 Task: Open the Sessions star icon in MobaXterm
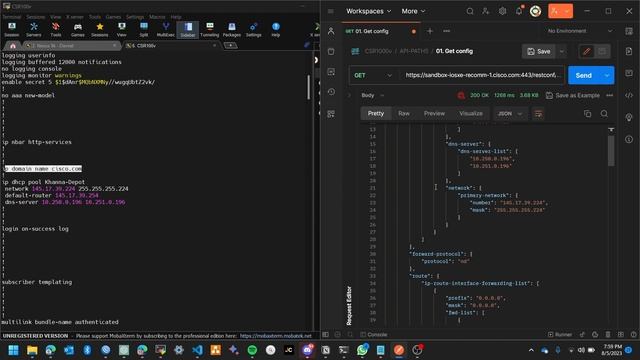pos(100,30)
